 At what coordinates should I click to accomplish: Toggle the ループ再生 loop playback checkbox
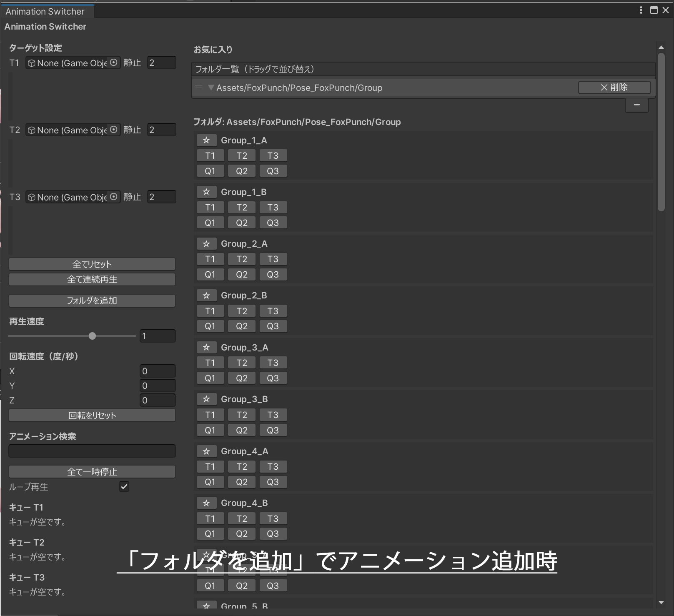(124, 486)
